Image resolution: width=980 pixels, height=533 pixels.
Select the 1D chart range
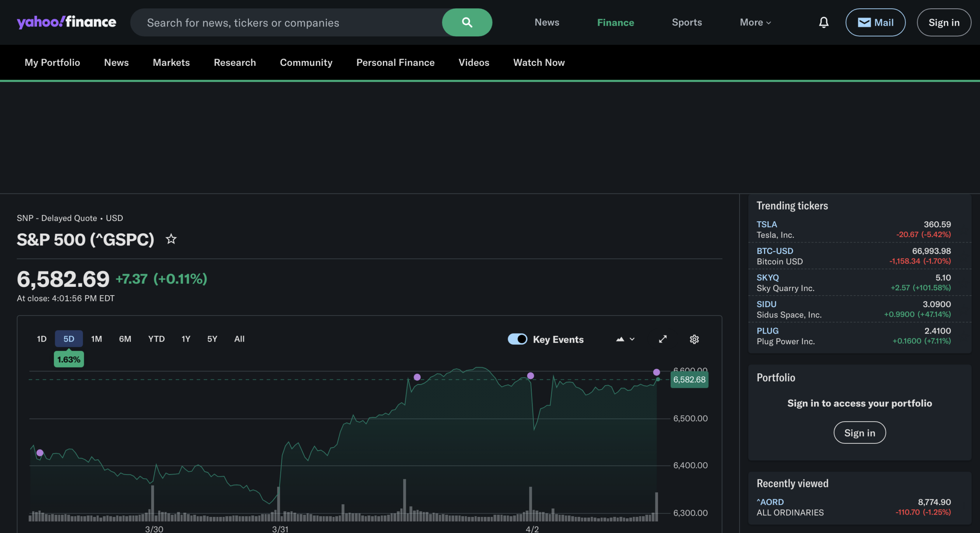click(41, 339)
